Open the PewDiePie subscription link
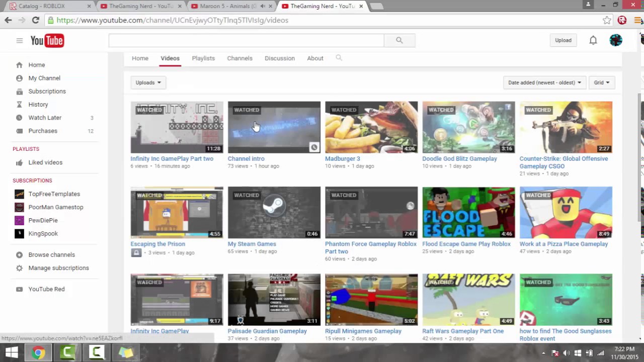 (x=43, y=220)
